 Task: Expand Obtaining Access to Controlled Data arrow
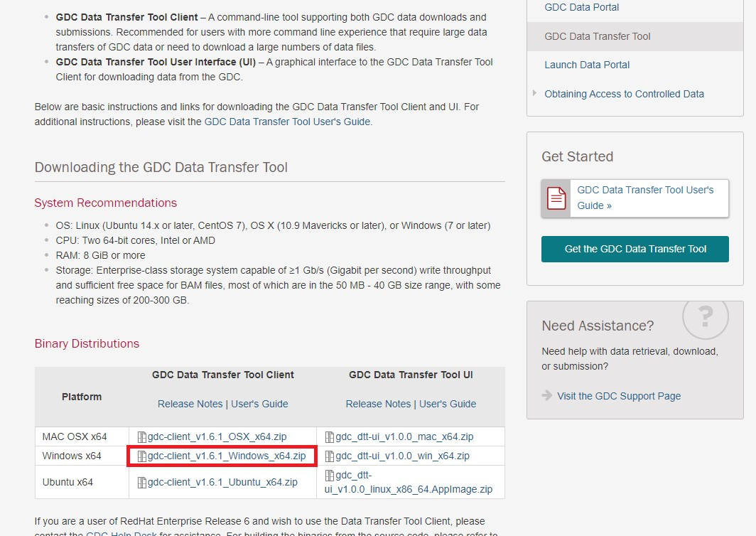[534, 93]
